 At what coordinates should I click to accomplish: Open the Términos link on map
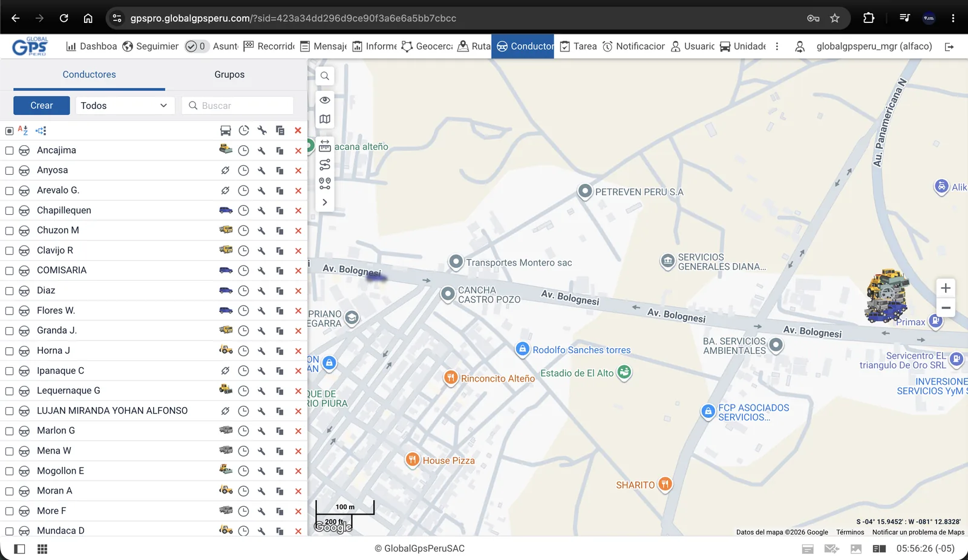[x=850, y=532]
